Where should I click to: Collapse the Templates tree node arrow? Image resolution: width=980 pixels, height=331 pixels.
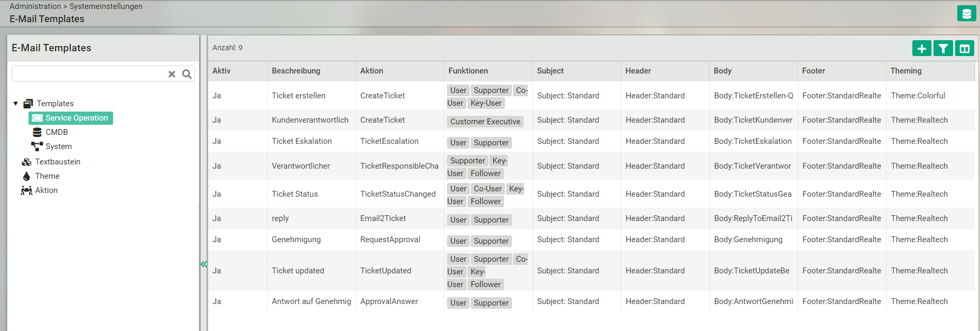point(16,104)
